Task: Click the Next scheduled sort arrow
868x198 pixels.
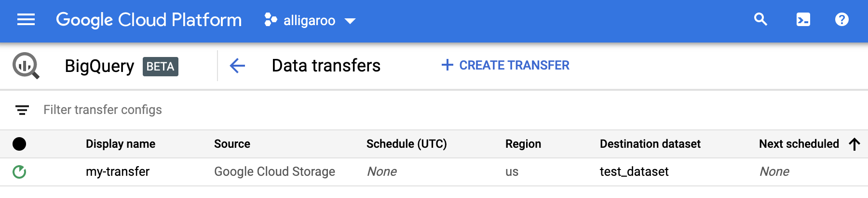Action: (x=854, y=144)
